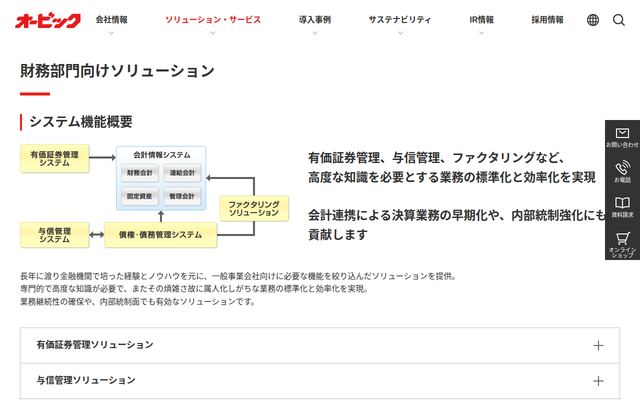The image size is (640, 400).
Task: Click chevron under IR情報
Action: [482, 33]
